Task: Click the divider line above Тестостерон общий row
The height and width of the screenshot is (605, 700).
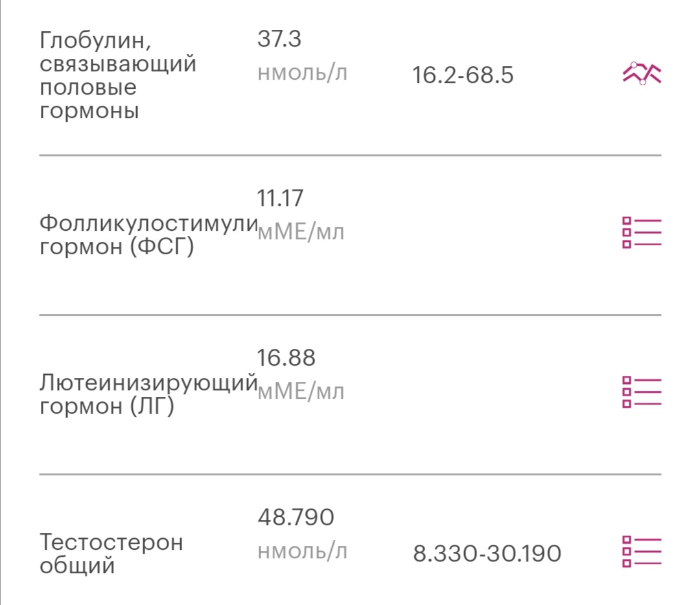Action: point(350,475)
